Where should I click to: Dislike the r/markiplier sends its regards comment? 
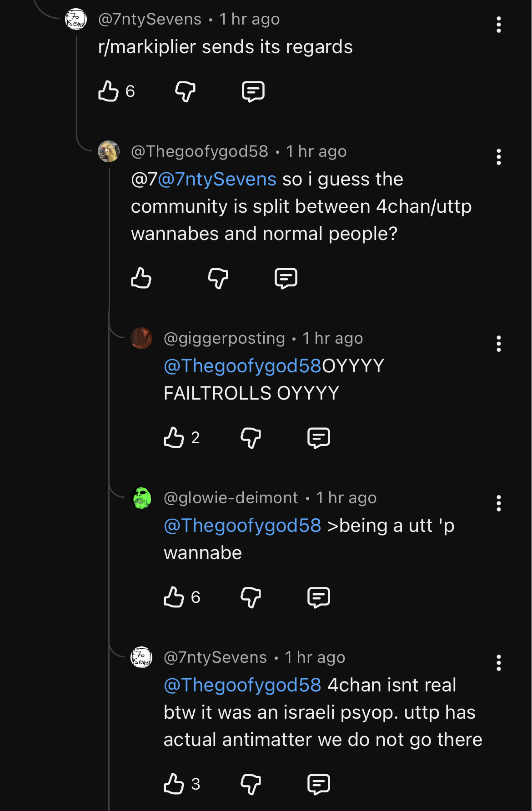(x=186, y=91)
